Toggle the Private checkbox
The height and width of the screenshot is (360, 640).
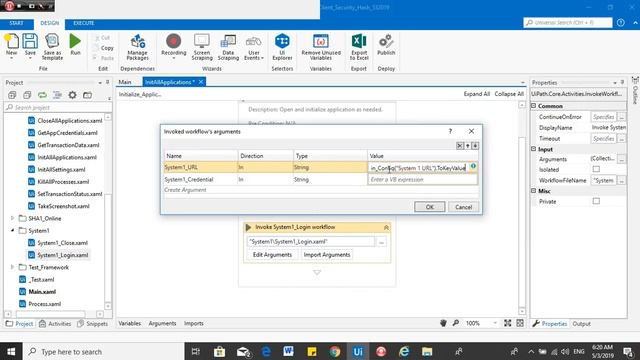[596, 201]
